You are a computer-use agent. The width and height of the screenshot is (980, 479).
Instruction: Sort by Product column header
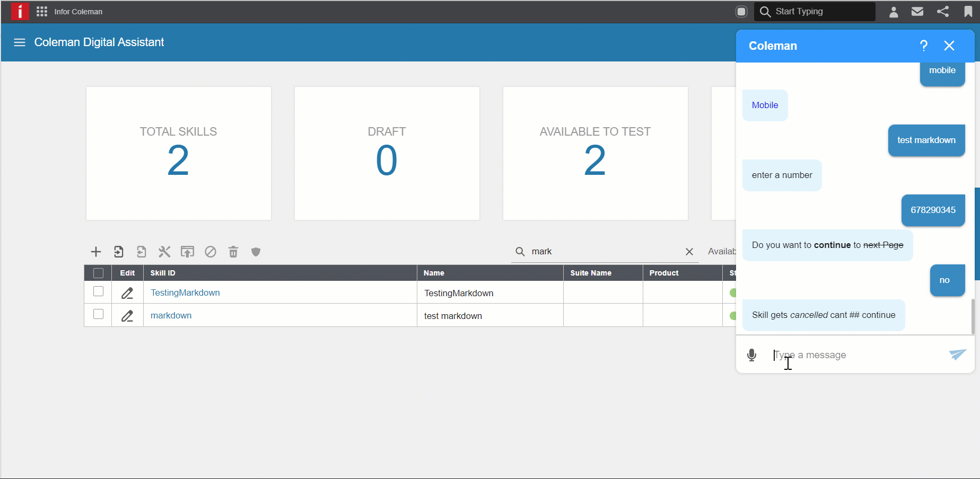682,273
